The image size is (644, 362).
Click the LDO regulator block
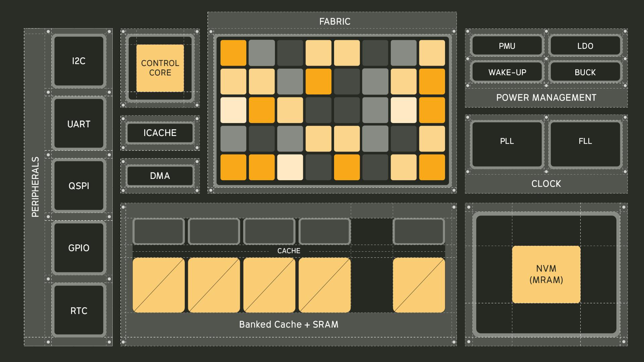(585, 46)
